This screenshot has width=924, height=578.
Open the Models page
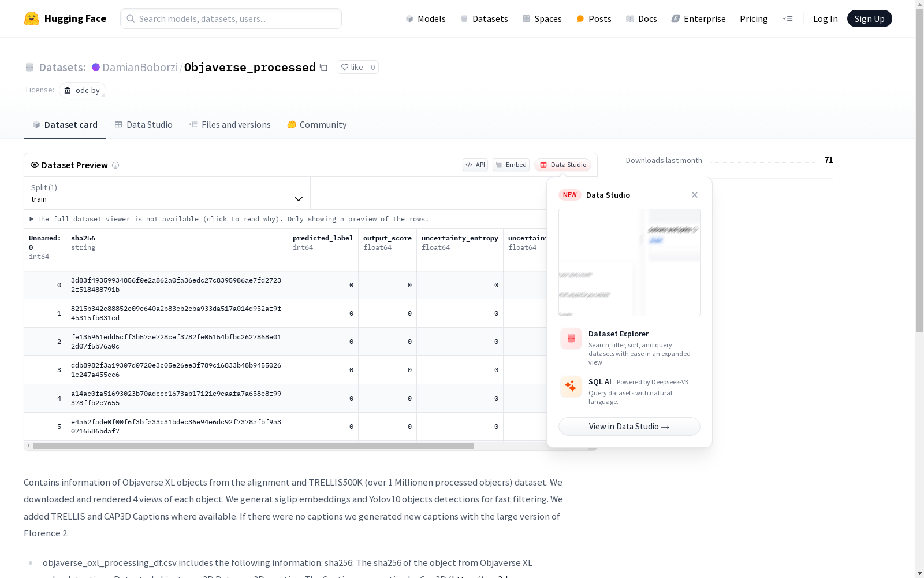tap(426, 18)
